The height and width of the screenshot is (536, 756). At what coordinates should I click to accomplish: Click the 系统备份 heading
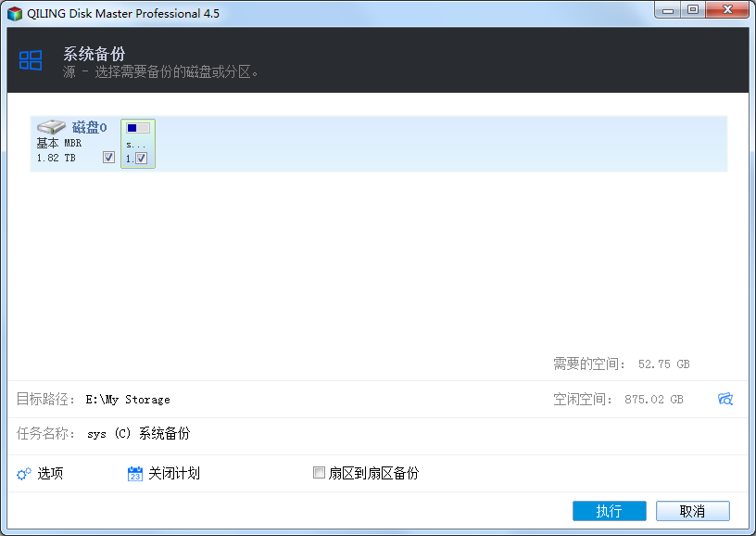coord(94,54)
